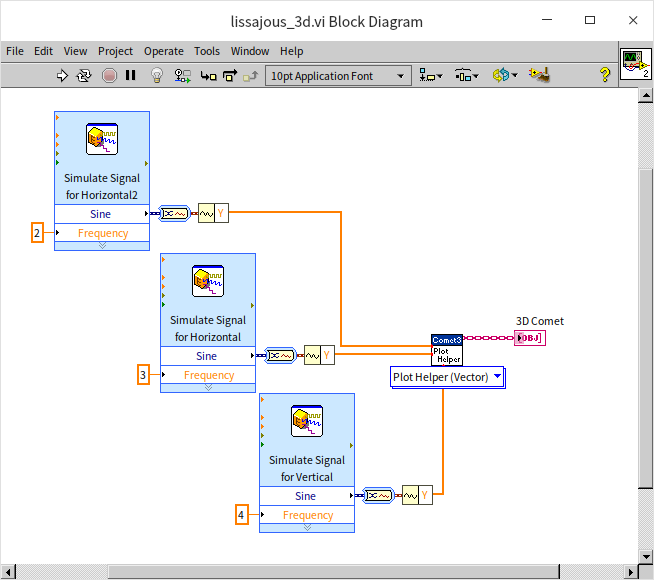
Task: Toggle Retain Wire Values button
Action: coord(182,75)
